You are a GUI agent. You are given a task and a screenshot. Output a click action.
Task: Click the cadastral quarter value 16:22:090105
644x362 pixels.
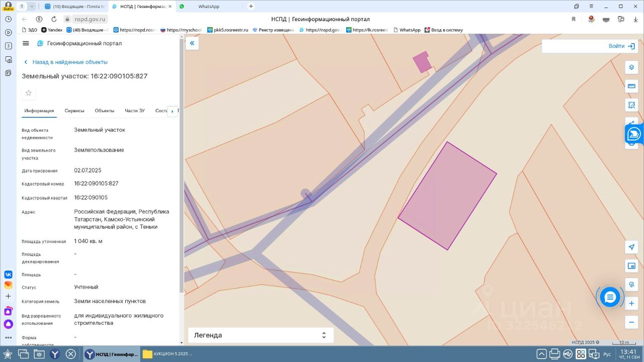[x=91, y=198]
